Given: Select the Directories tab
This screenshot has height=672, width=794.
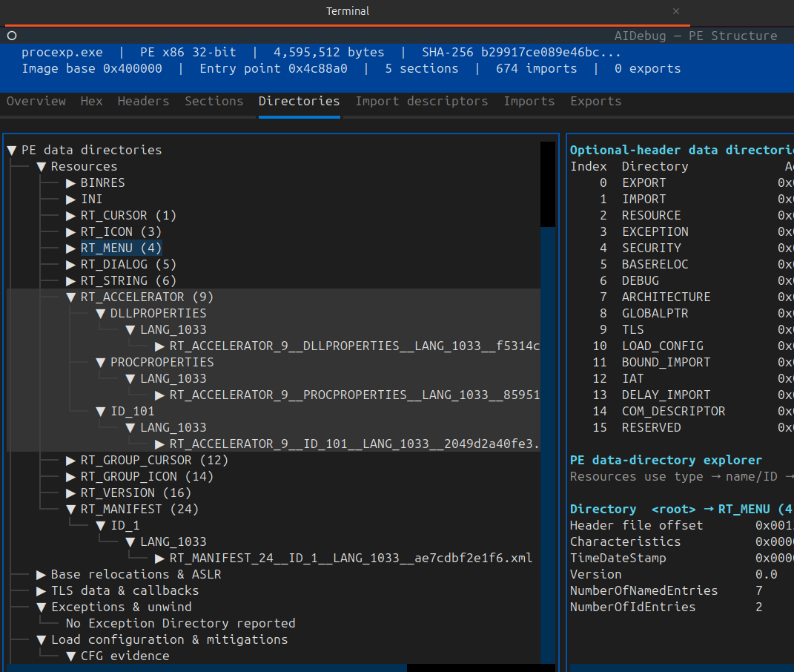Looking at the screenshot, I should 300,102.
